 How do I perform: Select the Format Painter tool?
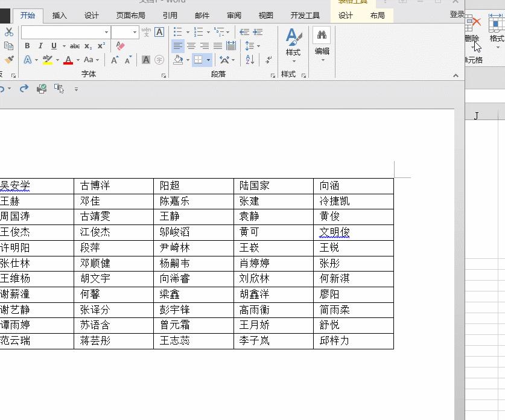click(x=8, y=60)
